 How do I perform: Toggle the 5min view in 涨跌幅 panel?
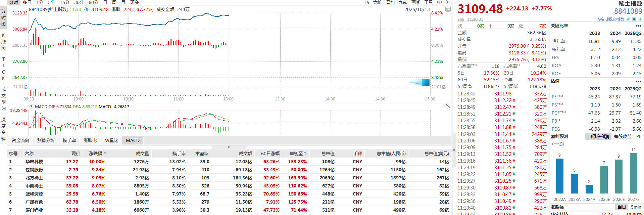click(x=636, y=207)
